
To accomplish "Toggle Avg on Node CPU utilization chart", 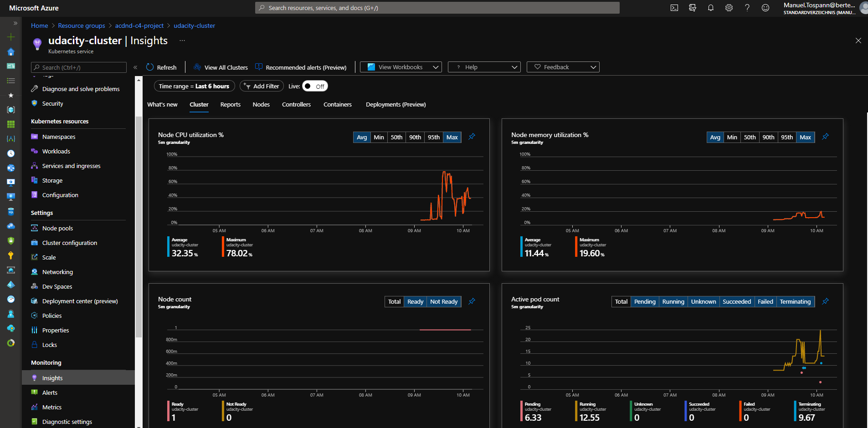I will tap(362, 137).
